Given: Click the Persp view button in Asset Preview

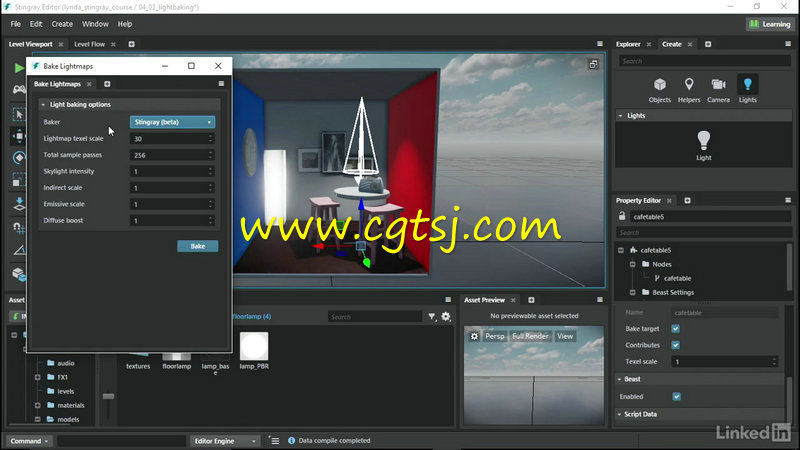Looking at the screenshot, I should point(494,336).
